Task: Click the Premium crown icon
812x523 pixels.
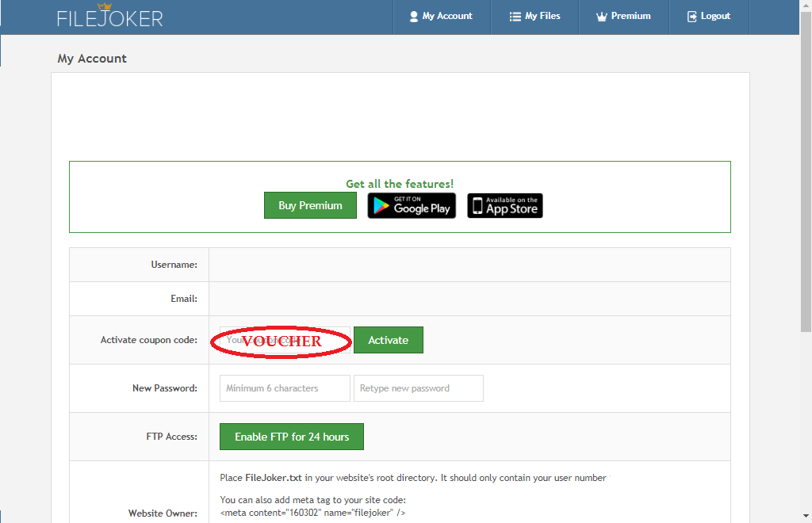Action: point(601,17)
